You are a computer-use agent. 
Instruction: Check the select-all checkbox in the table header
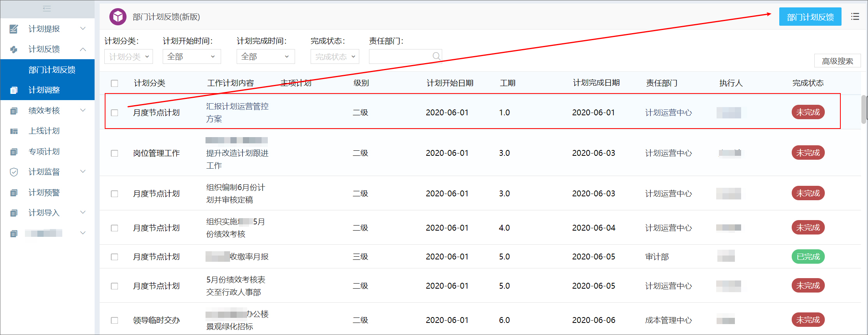pos(114,83)
